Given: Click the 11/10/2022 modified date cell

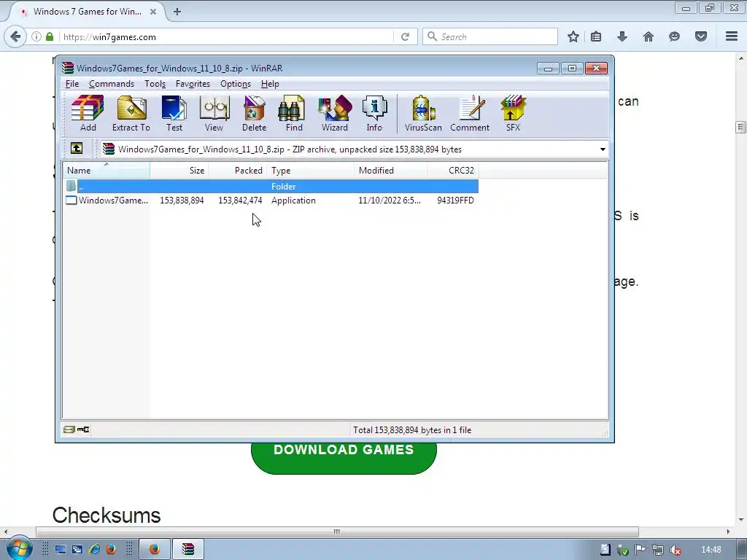Looking at the screenshot, I should [x=390, y=201].
